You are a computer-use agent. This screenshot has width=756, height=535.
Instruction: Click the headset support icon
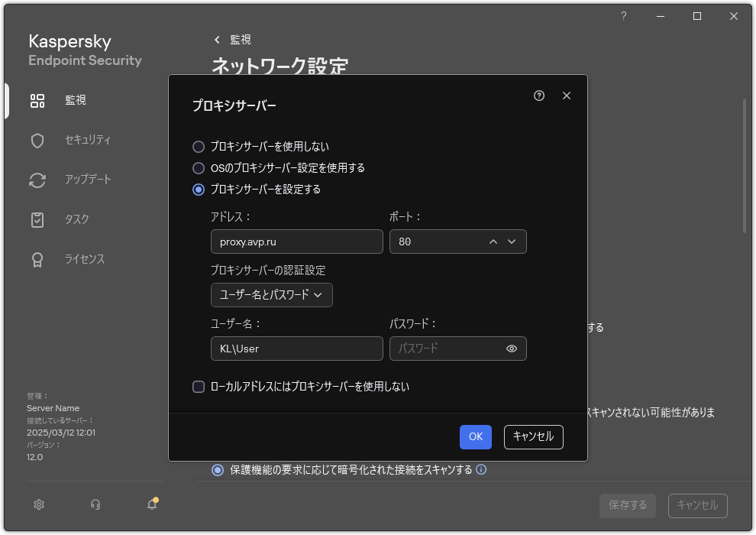(95, 504)
